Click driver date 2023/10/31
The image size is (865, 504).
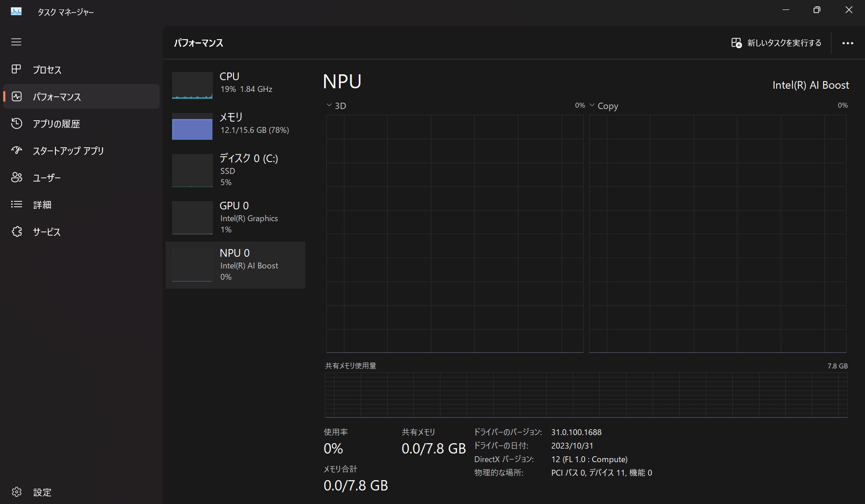572,445
